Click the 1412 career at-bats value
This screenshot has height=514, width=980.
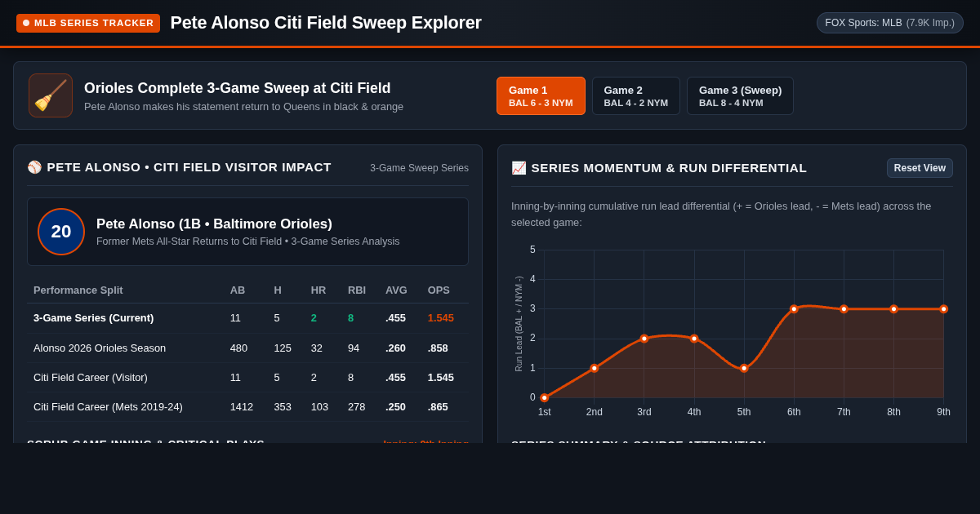tap(241, 406)
